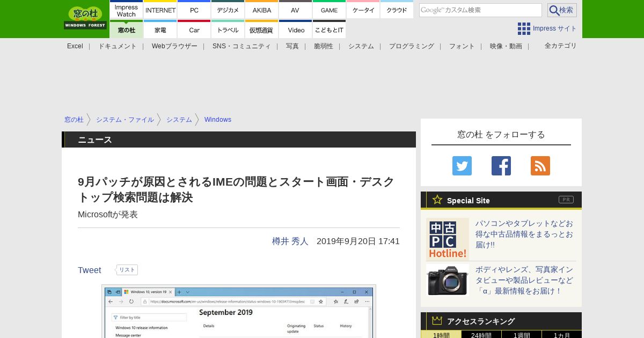Open the Video site tab

(x=295, y=30)
